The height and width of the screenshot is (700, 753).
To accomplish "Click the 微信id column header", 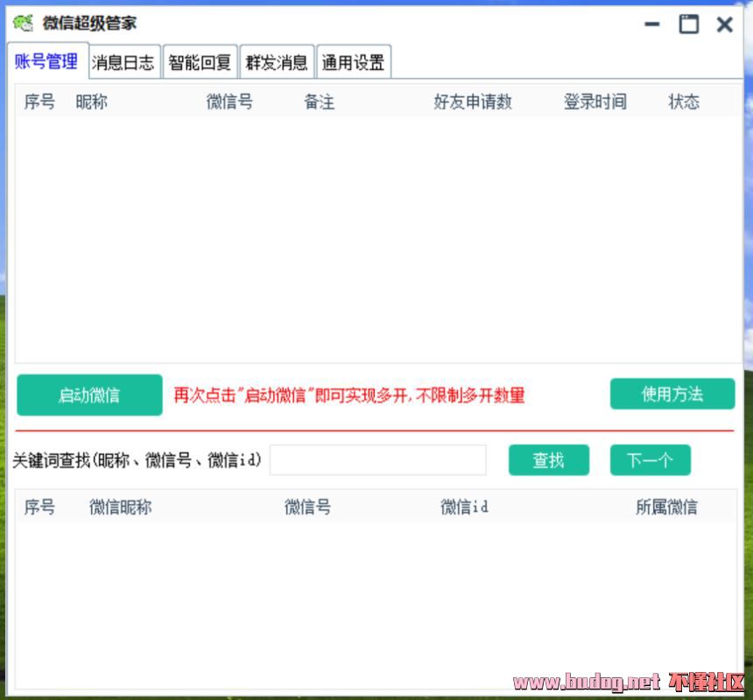I will 464,507.
